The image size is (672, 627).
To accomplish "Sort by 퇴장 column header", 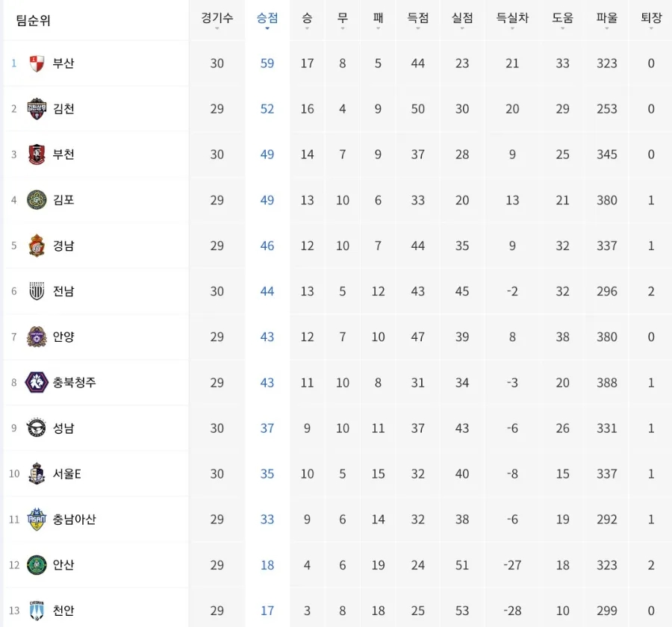I will [651, 19].
